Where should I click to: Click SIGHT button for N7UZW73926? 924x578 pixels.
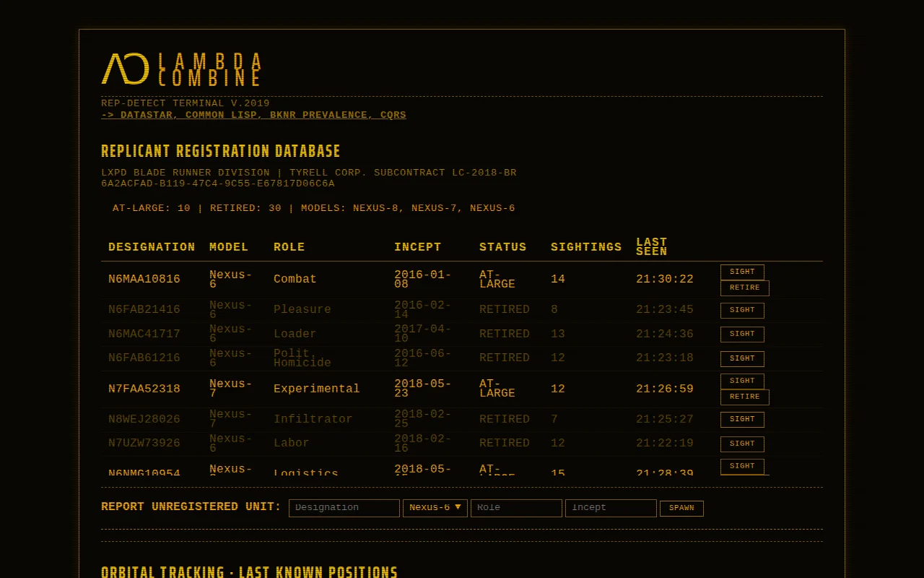742,444
